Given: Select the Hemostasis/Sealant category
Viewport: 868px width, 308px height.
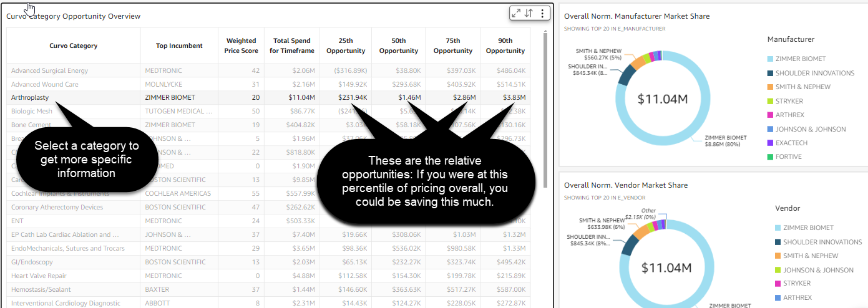Looking at the screenshot, I should pos(41,289).
